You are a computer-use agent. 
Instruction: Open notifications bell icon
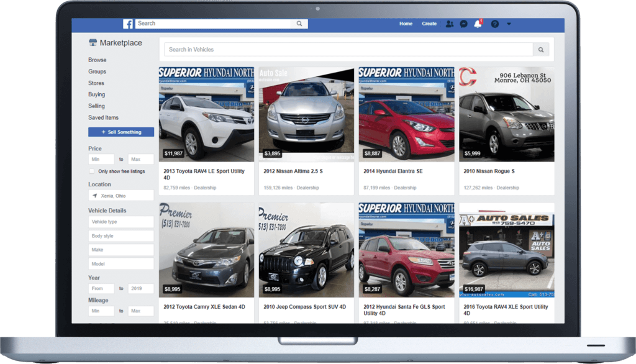[x=478, y=24]
